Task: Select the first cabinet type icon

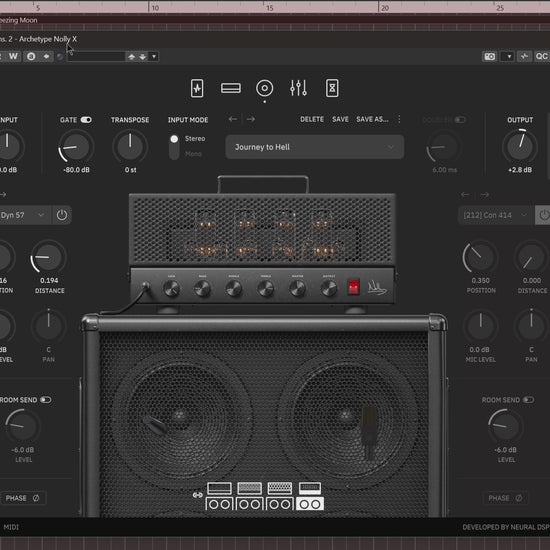Action: [x=219, y=504]
